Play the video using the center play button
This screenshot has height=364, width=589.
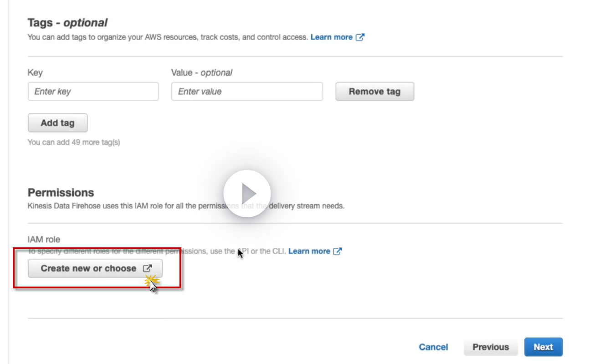click(x=247, y=194)
